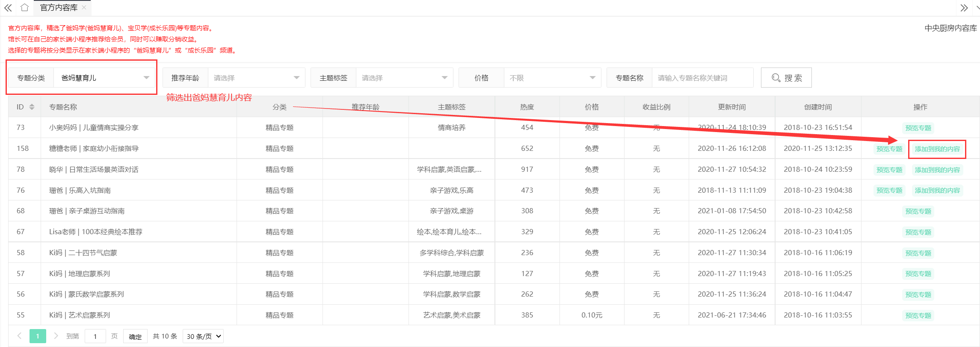Screen dimensions: 980x347
Task: Click the 情商培养 tag cell
Action: click(452, 127)
